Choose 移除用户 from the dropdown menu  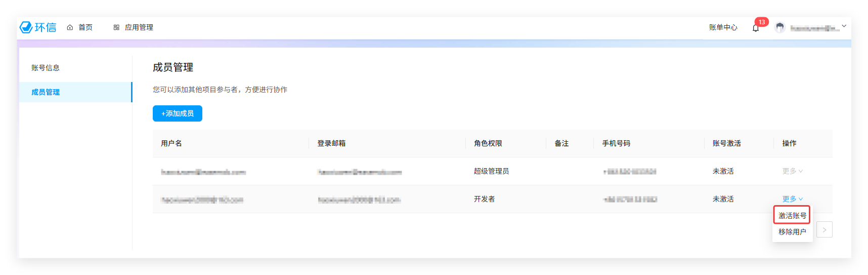click(x=792, y=232)
